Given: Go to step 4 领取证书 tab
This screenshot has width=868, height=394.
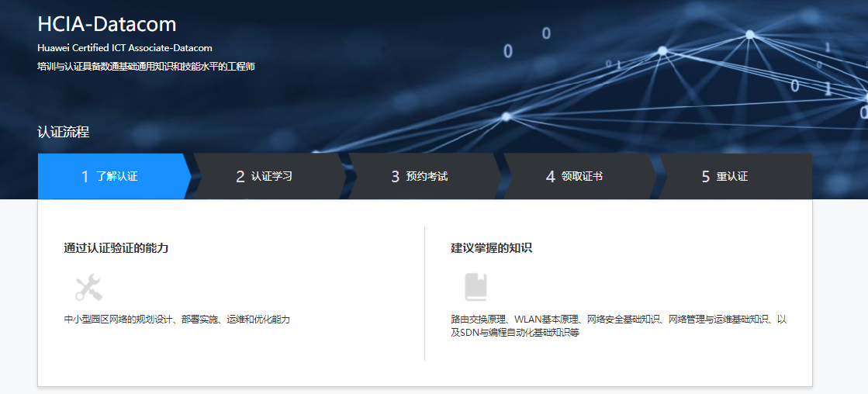Looking at the screenshot, I should coord(579,177).
